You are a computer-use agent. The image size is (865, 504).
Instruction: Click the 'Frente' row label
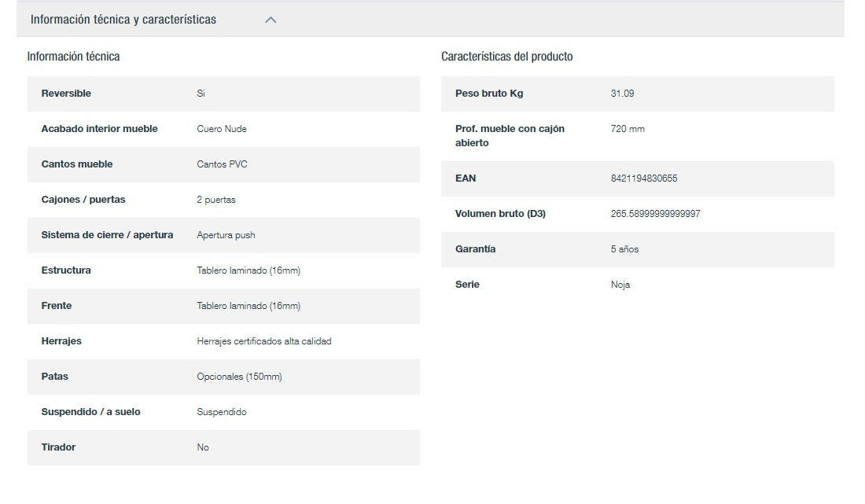coord(56,306)
